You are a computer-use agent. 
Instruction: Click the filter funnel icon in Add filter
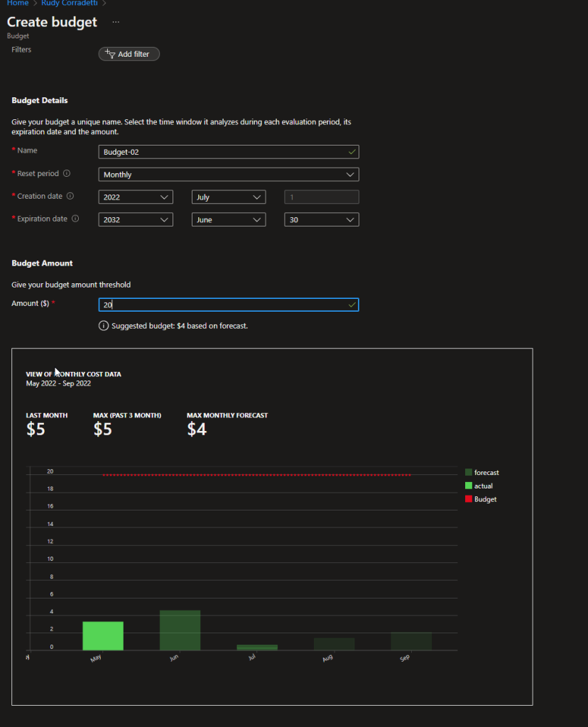click(110, 54)
